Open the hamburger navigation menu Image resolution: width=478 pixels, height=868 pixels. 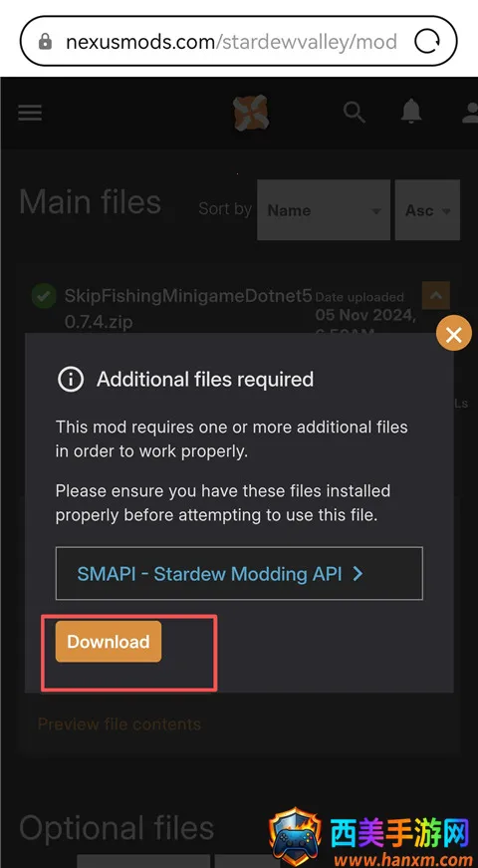point(30,113)
